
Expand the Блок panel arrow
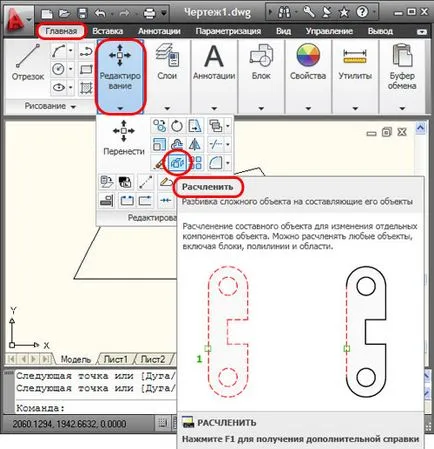[x=261, y=108]
